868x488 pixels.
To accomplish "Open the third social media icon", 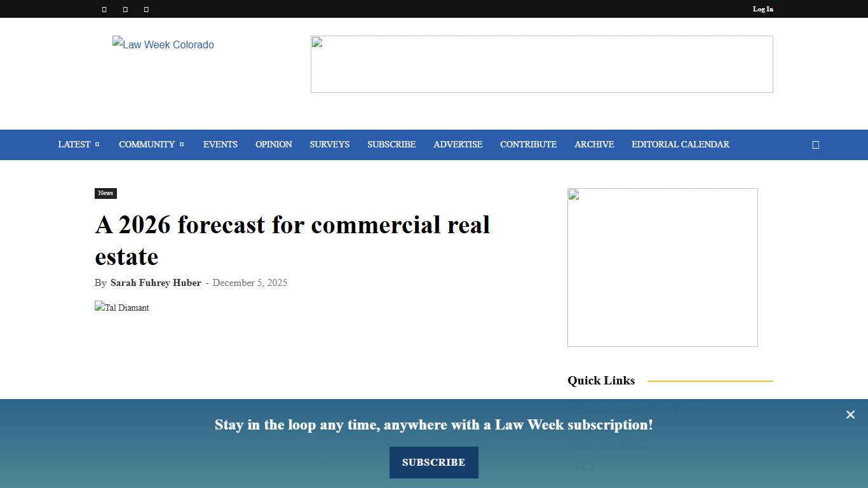I will coord(145,9).
